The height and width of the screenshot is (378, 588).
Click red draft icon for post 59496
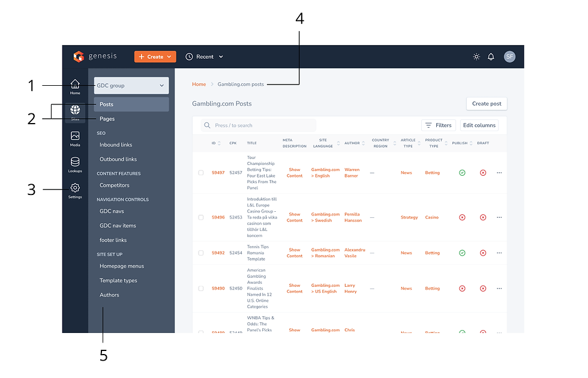pos(483,217)
